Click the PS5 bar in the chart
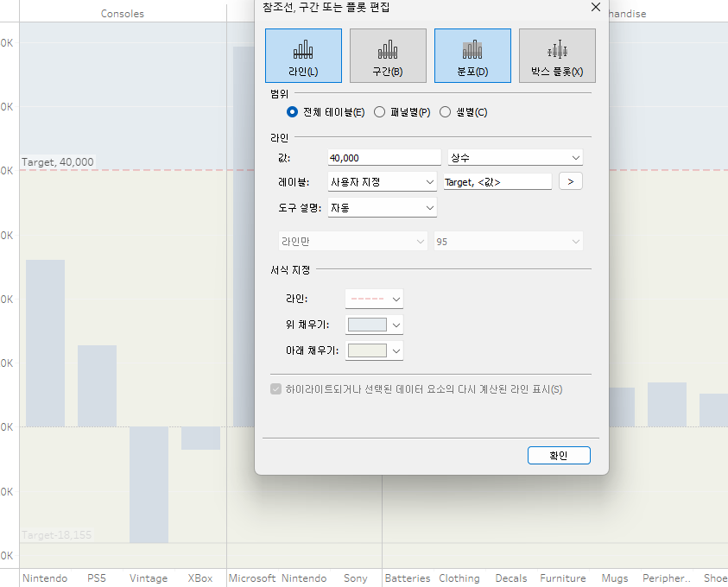This screenshot has width=728, height=587. (97, 386)
